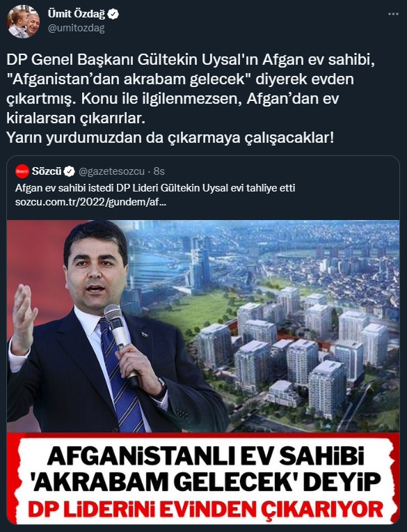Click the verified badge beside Ümit Özdağ
Screen dimensions: 407x532
[113, 14]
